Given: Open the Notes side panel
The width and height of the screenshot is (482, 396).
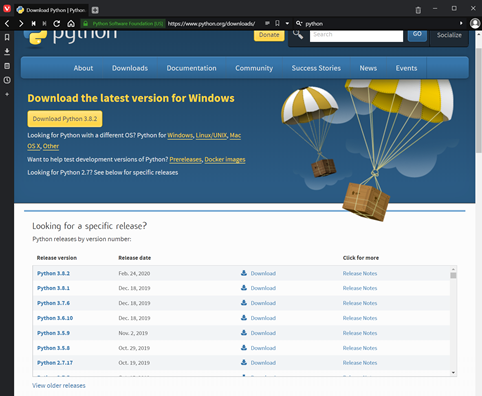Looking at the screenshot, I should 7,66.
